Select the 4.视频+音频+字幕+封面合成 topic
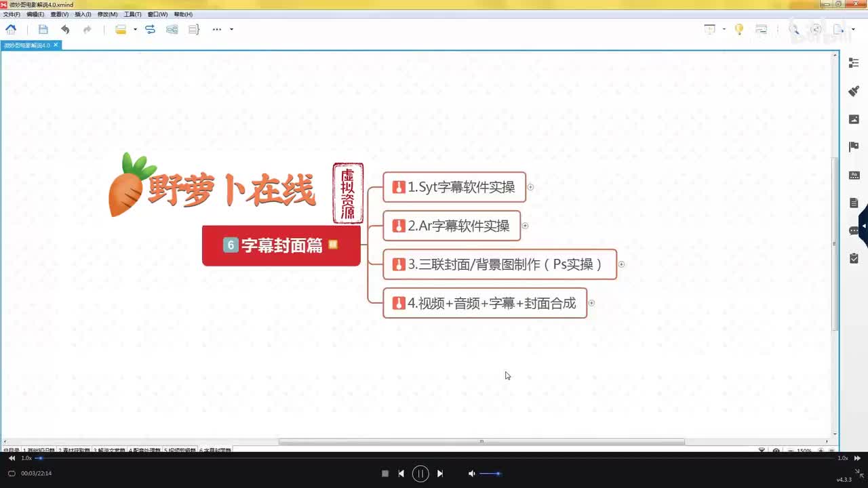This screenshot has width=868, height=488. (x=485, y=303)
